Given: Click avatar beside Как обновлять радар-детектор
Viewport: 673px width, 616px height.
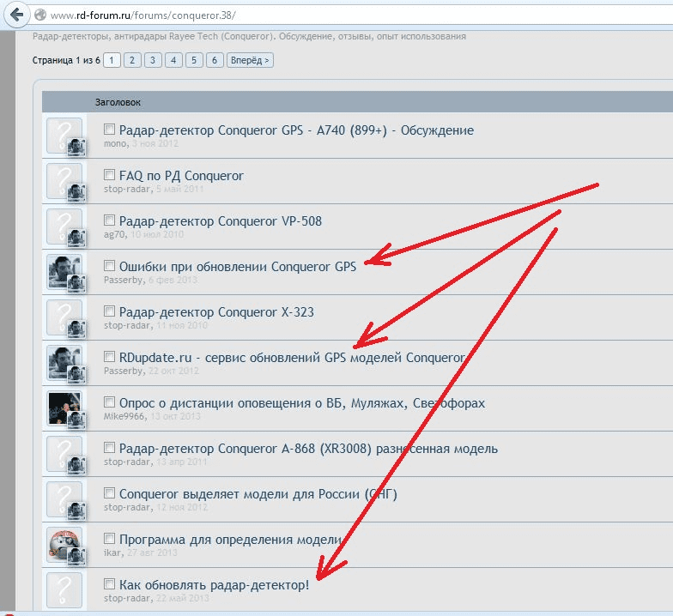Looking at the screenshot, I should coord(64,590).
